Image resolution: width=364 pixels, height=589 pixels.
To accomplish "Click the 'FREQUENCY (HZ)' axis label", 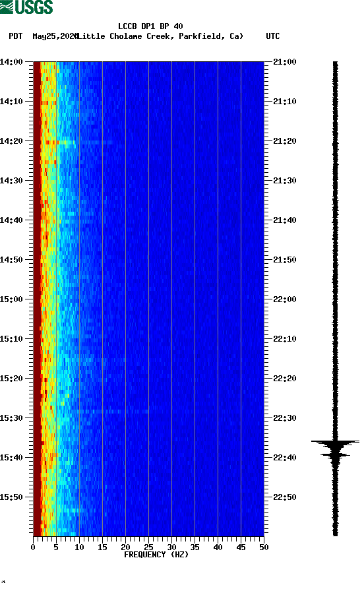I will point(156,555).
